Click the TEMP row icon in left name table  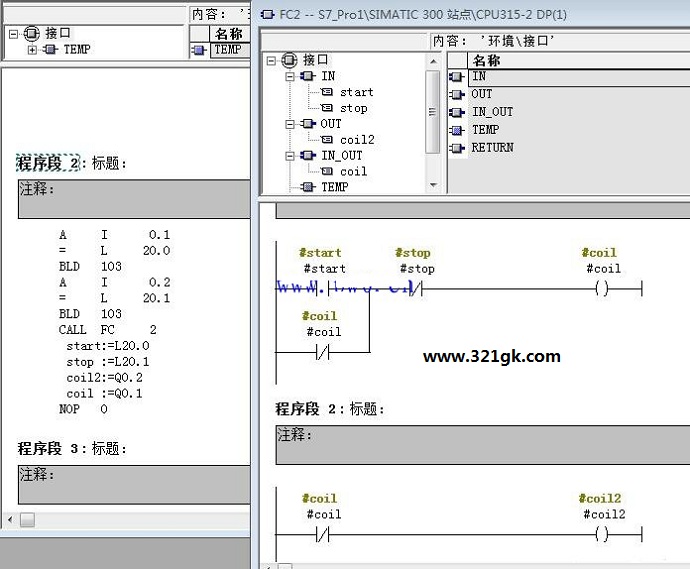tap(199, 50)
